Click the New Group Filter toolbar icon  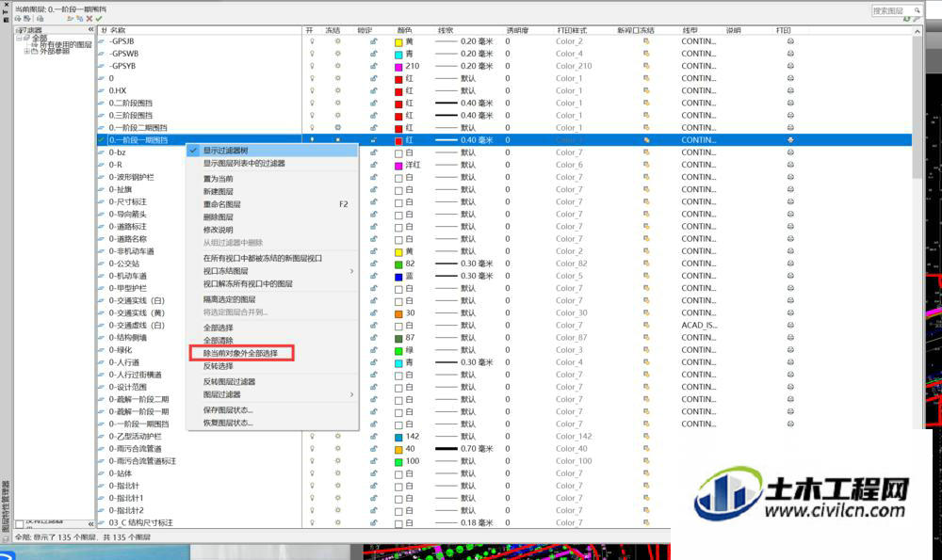click(x=26, y=19)
